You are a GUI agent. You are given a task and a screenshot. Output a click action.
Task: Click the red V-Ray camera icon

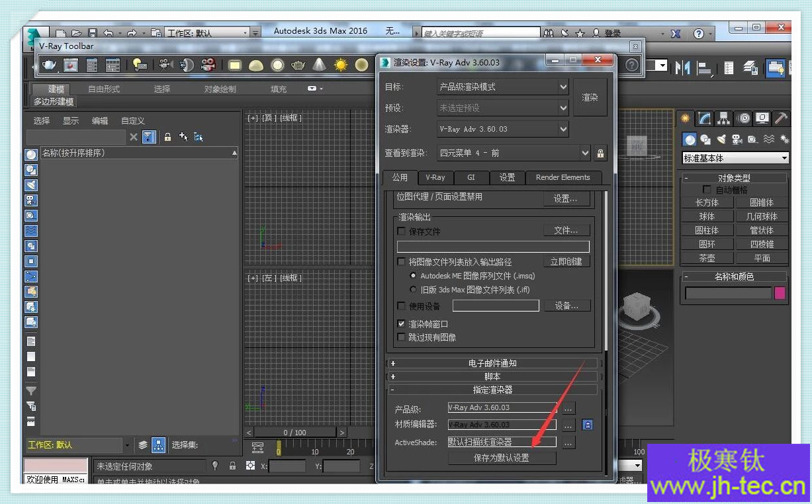[x=208, y=65]
